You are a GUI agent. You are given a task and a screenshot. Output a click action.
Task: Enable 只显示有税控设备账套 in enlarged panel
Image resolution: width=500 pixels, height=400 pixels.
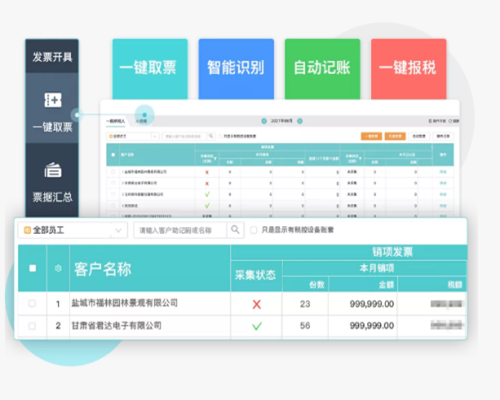click(x=254, y=230)
